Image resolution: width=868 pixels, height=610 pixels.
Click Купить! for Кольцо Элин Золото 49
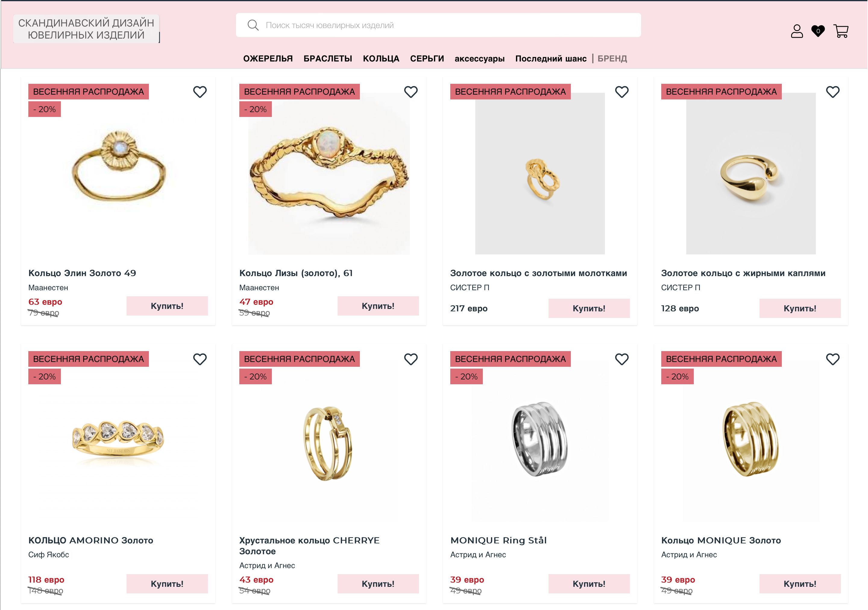[167, 306]
